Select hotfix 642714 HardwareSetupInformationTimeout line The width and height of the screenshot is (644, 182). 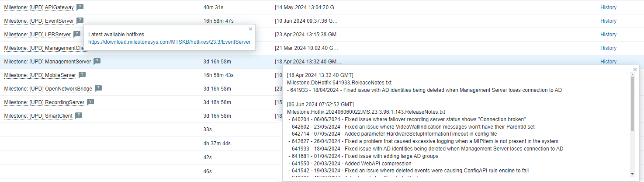coord(393,134)
